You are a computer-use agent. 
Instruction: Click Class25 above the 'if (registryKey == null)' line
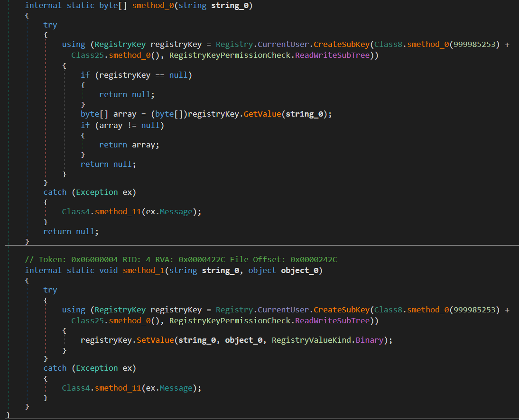click(88, 55)
